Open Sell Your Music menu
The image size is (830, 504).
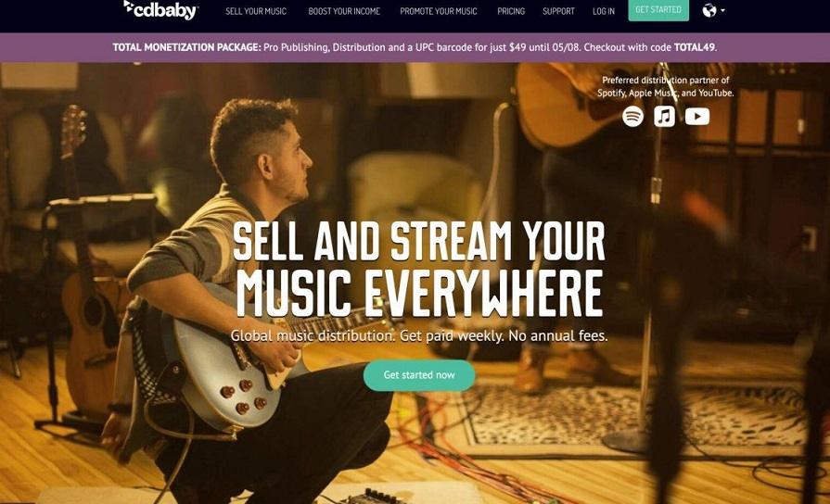click(x=256, y=11)
